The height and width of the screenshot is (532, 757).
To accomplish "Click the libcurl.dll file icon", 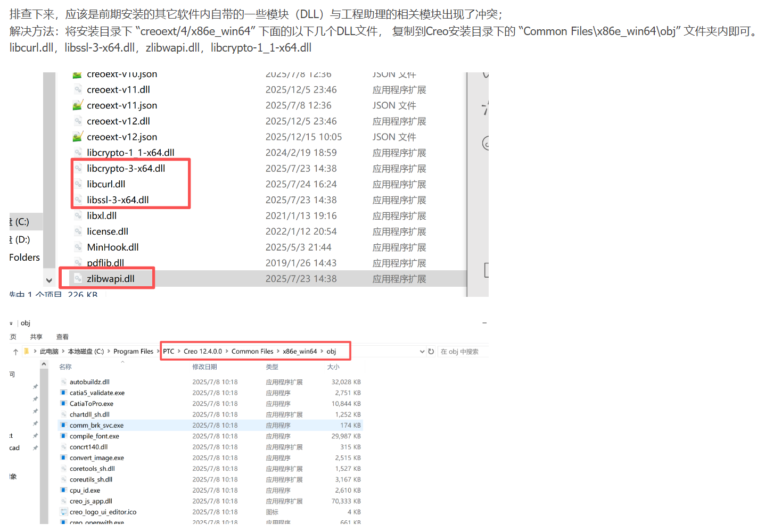I will pos(78,184).
